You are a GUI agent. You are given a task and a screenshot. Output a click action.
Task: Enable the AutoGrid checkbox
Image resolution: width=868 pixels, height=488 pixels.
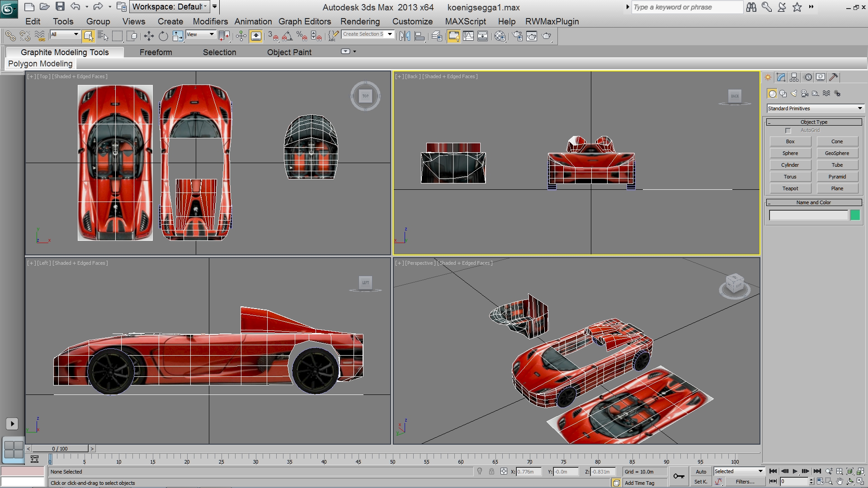click(788, 131)
